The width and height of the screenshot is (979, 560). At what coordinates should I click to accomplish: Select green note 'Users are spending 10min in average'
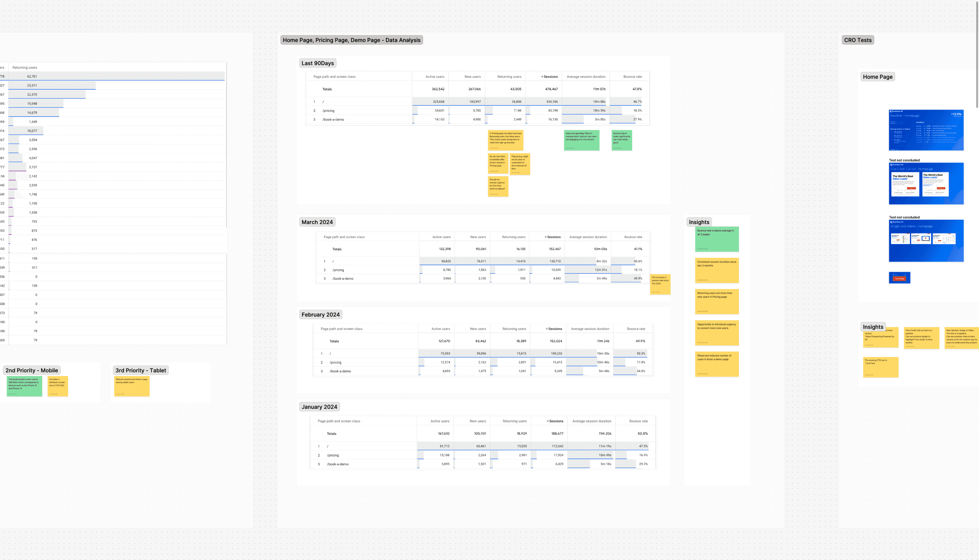tap(582, 140)
